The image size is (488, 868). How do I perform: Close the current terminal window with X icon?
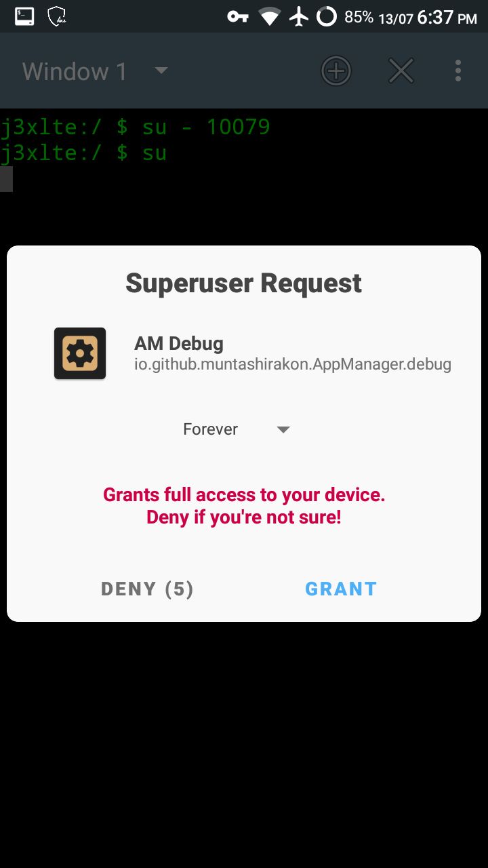point(401,71)
